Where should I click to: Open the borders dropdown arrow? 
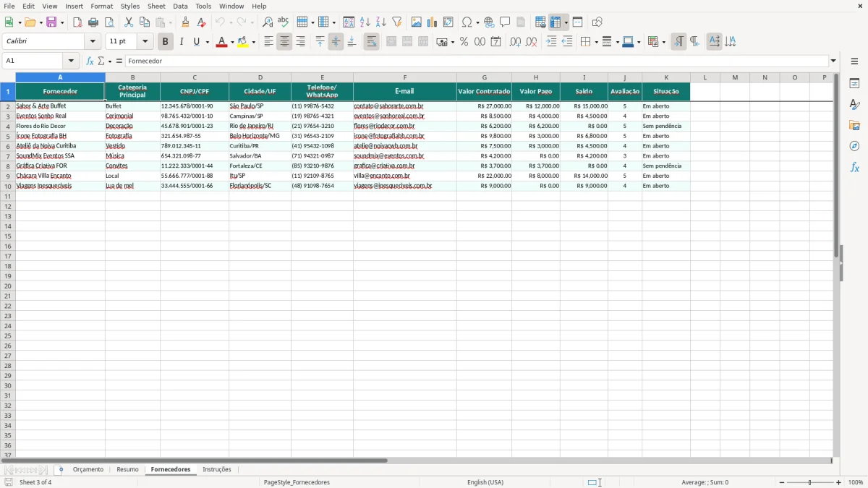(x=595, y=42)
